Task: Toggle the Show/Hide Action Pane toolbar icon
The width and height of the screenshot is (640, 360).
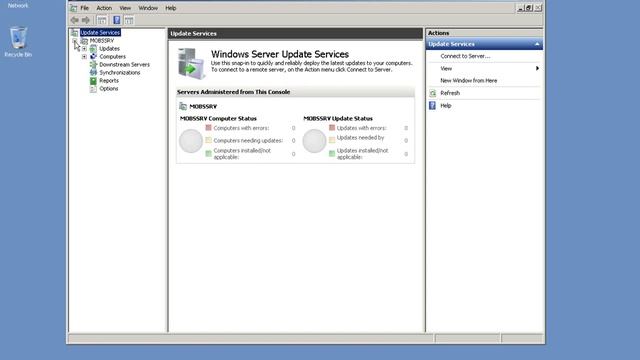Action: (129, 20)
